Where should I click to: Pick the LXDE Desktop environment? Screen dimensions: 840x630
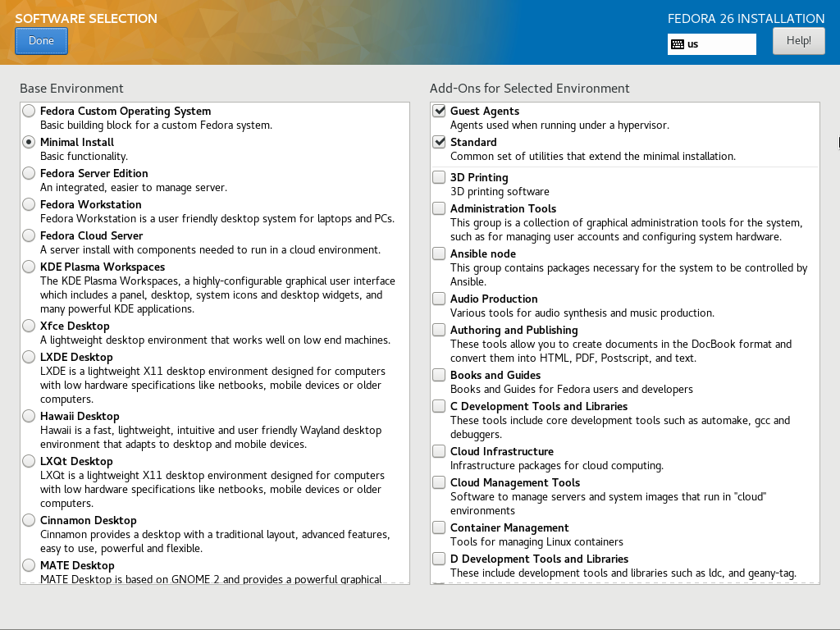click(x=30, y=357)
